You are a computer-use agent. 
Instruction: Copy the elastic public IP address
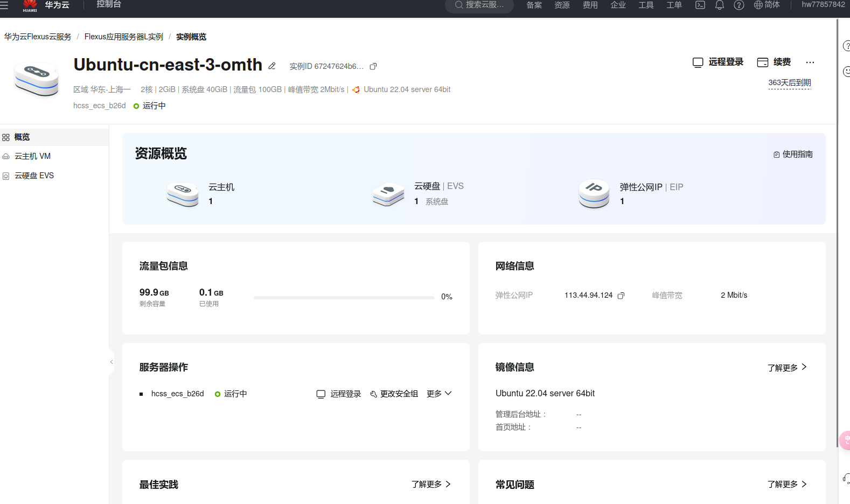621,296
